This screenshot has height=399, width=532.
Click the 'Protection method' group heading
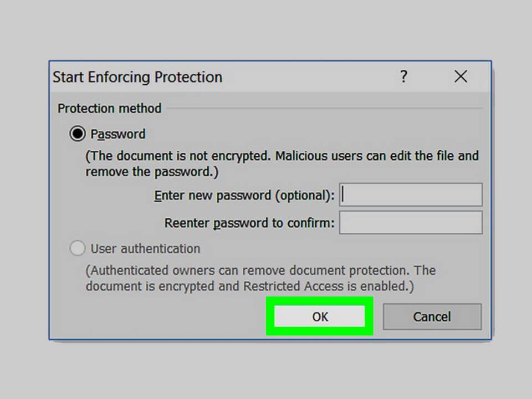click(109, 108)
